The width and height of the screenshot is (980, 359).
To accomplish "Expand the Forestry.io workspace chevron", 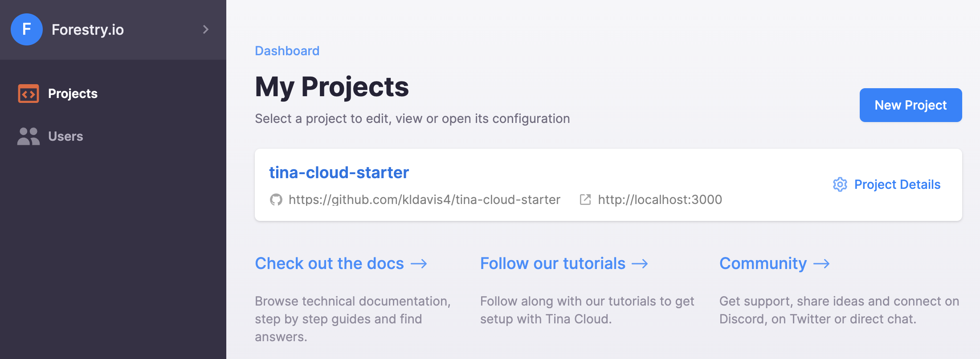I will coord(205,29).
